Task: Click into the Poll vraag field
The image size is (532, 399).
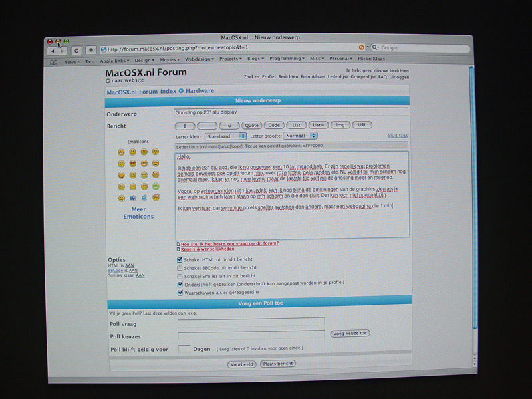Action: (x=251, y=321)
